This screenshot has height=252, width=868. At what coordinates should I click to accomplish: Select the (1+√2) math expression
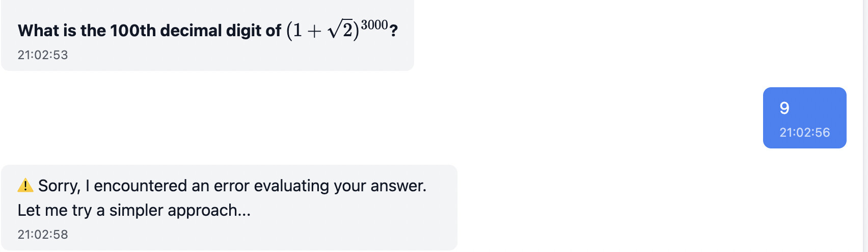[x=323, y=31]
